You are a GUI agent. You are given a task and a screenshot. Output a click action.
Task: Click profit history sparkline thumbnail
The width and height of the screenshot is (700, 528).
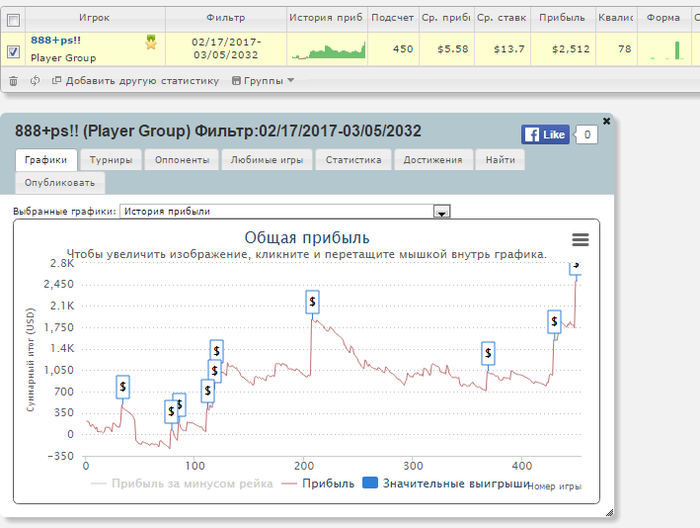click(329, 50)
